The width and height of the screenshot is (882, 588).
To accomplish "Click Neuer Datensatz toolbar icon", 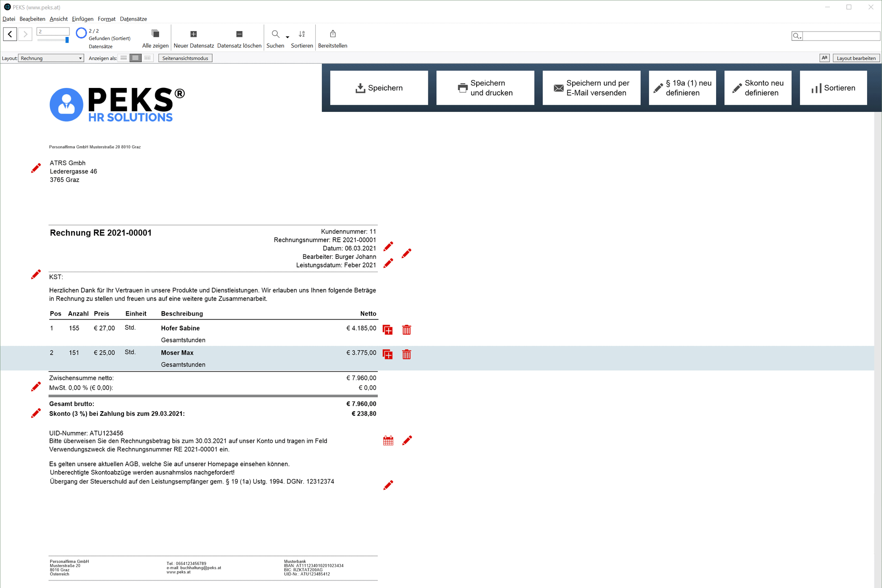I will 193,34.
